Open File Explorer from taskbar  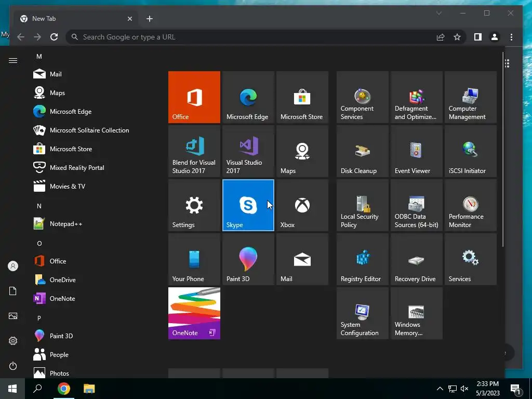click(x=89, y=389)
